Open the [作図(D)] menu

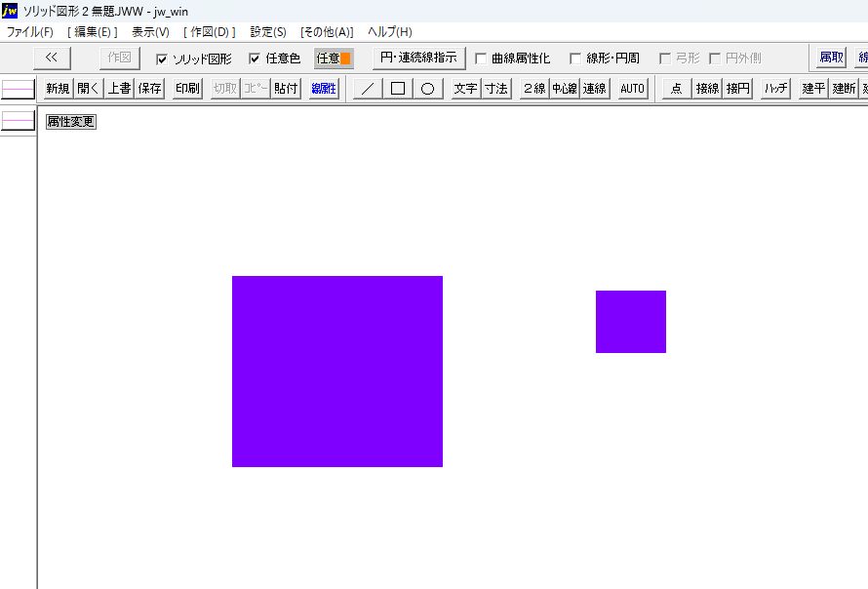click(x=210, y=32)
